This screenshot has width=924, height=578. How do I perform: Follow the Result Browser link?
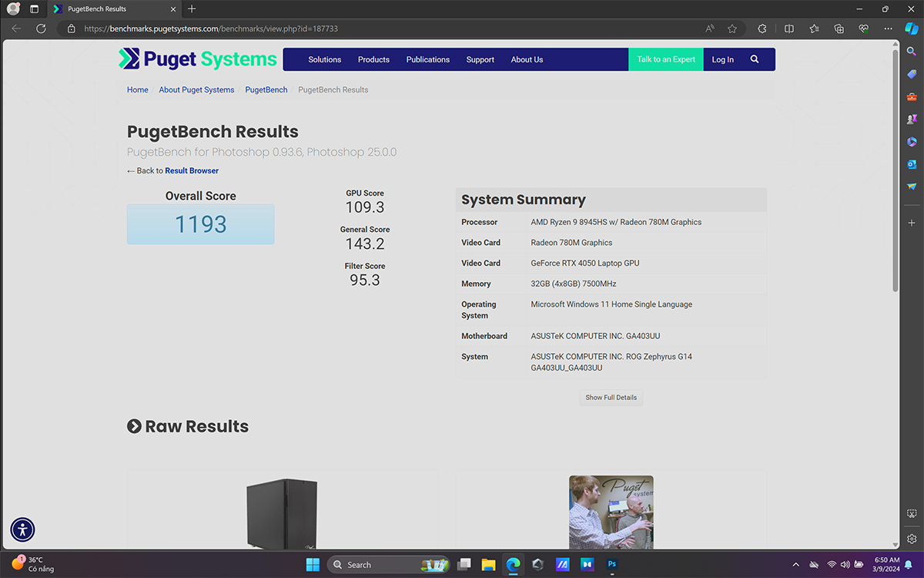pyautogui.click(x=192, y=170)
